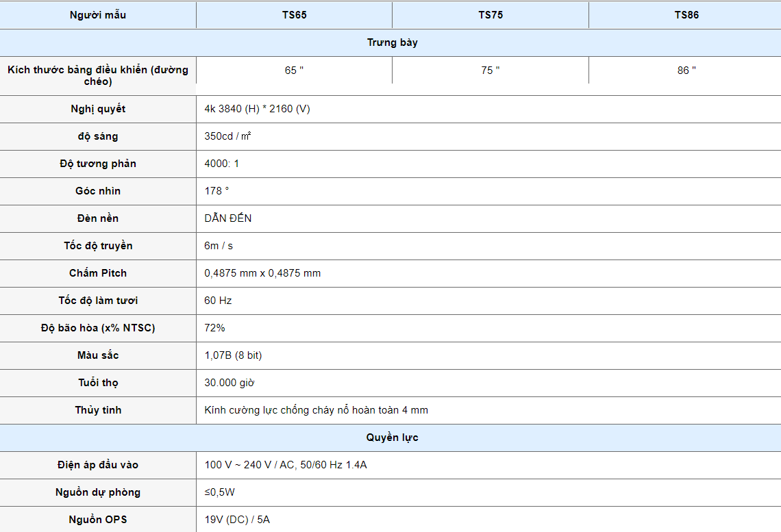Click the '4000: 1' value
The width and height of the screenshot is (781, 532).
tap(222, 164)
